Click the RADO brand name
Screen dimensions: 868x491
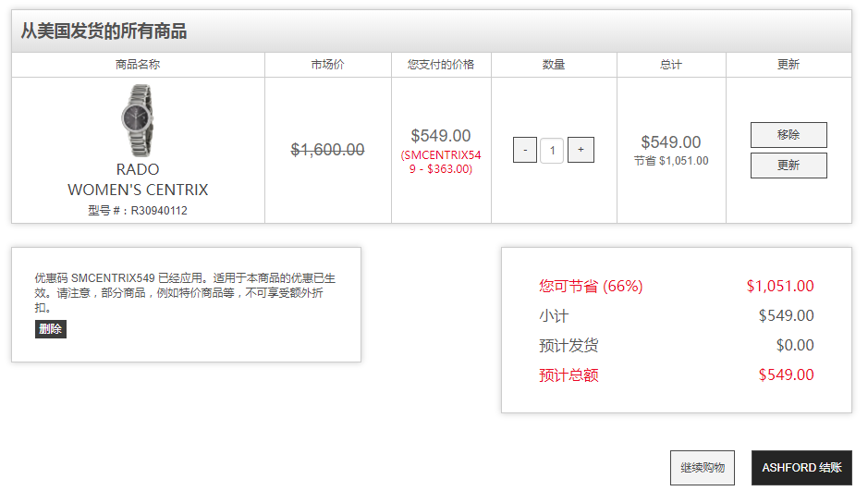click(x=138, y=169)
